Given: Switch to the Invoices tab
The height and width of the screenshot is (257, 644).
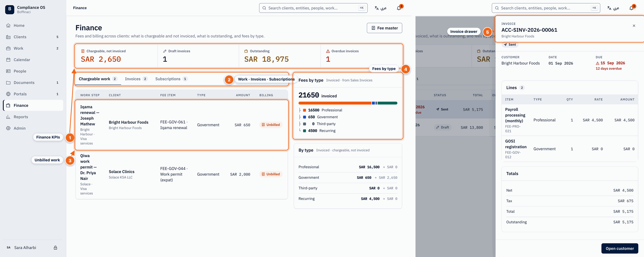Looking at the screenshot, I should point(136,79).
